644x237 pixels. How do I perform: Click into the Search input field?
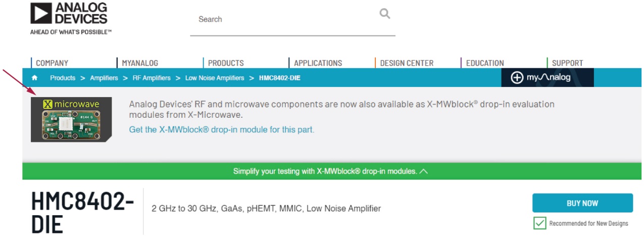click(x=283, y=19)
